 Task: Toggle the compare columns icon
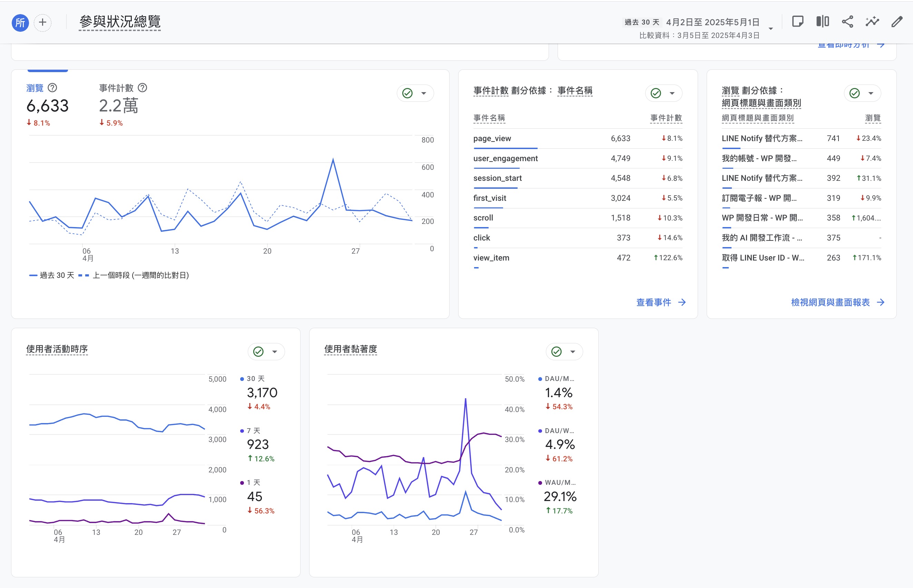[823, 21]
